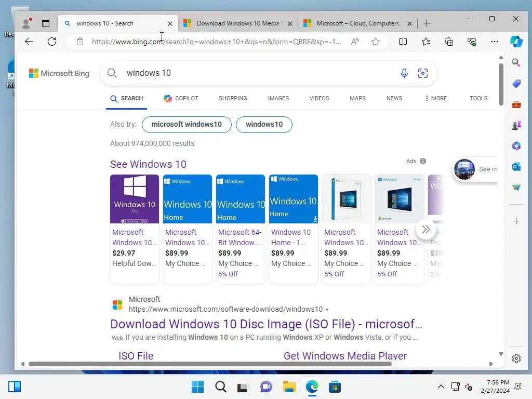The image size is (532, 399).
Task: Click in the browser address bar URL
Action: coord(217,42)
